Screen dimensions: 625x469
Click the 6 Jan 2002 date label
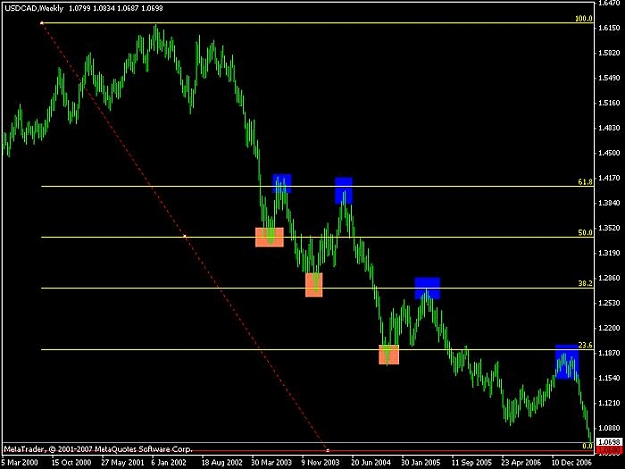point(169,463)
